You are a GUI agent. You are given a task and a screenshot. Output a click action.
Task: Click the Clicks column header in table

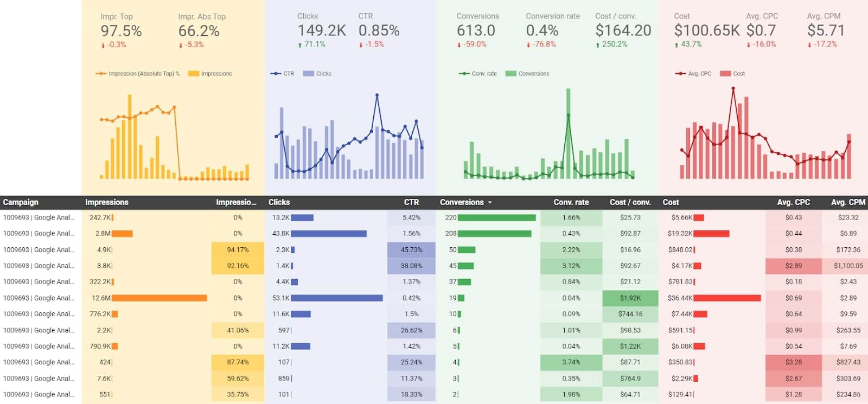(x=279, y=202)
